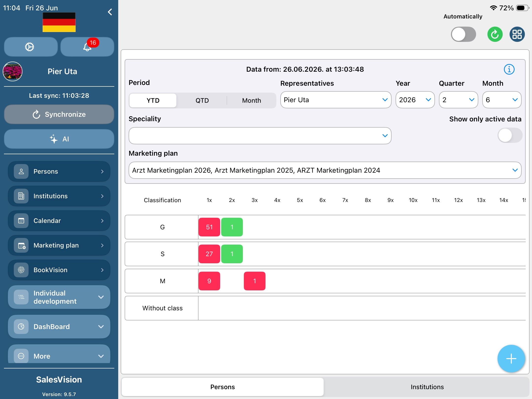This screenshot has height=399, width=532.
Task: Show details via the info icon
Action: click(x=509, y=69)
